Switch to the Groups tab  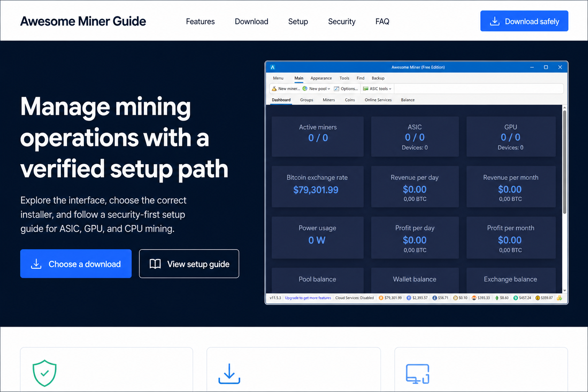307,100
